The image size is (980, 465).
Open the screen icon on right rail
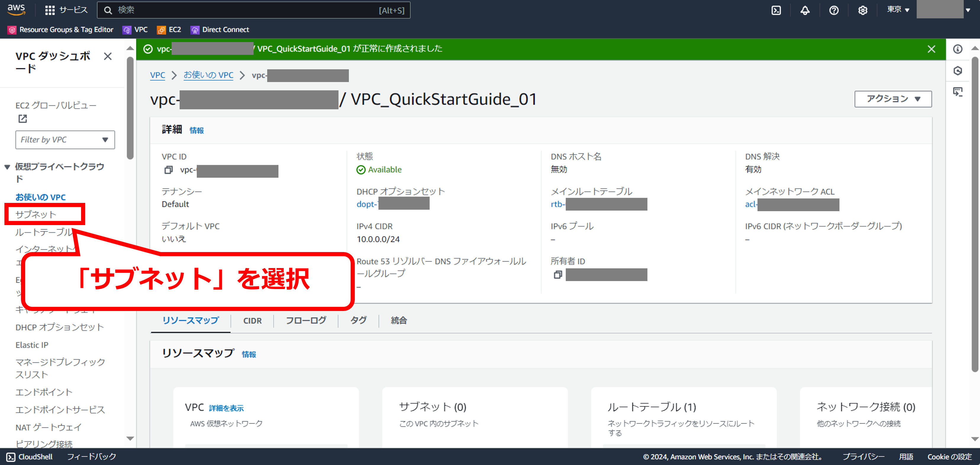click(958, 92)
